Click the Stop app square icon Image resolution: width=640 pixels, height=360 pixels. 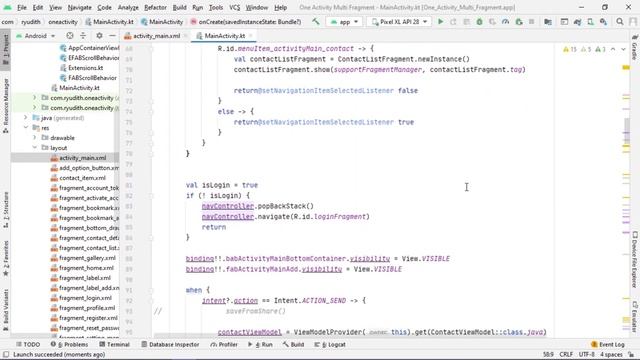pos(531,22)
